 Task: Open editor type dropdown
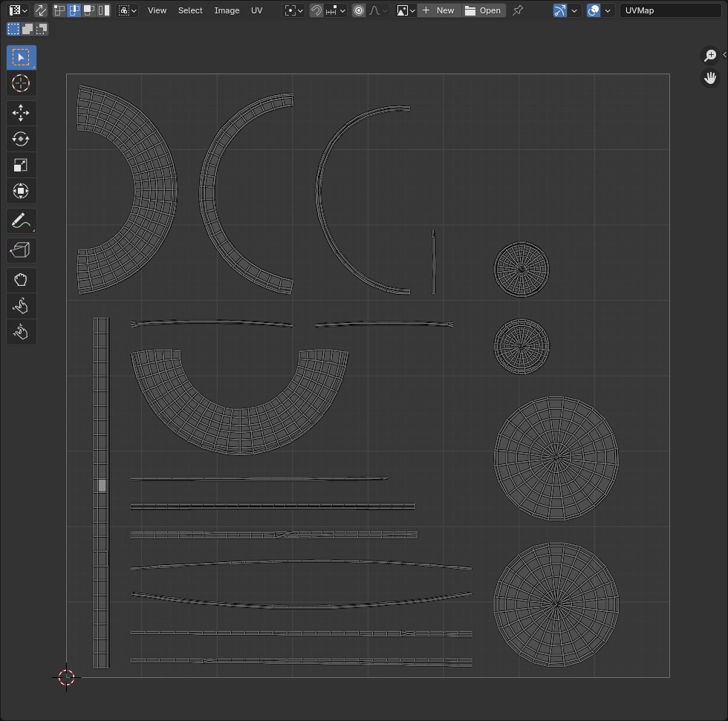[18, 10]
